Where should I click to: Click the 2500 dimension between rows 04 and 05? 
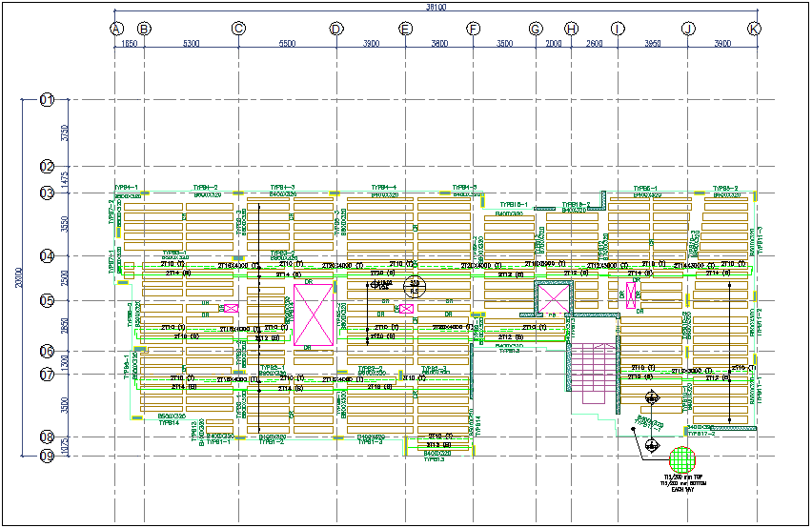coord(65,278)
